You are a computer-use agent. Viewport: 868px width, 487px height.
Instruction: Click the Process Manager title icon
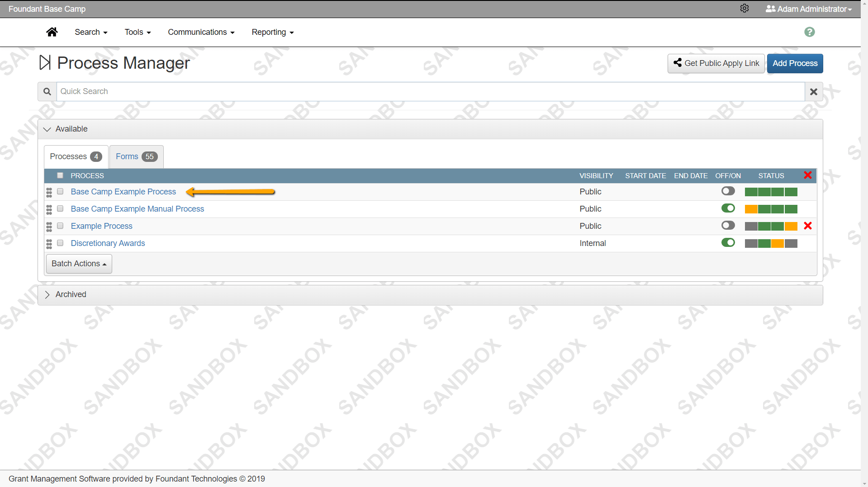pos(45,63)
